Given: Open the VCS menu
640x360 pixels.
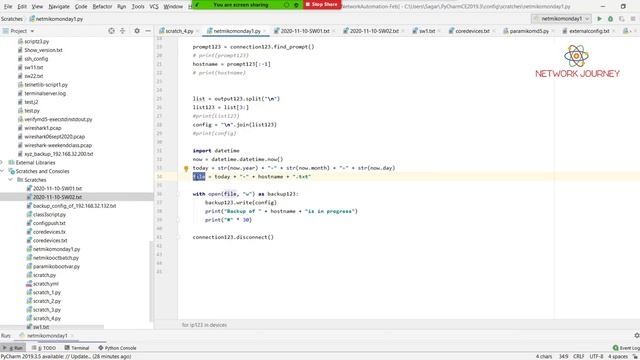Looking at the screenshot, I should coord(154,7).
